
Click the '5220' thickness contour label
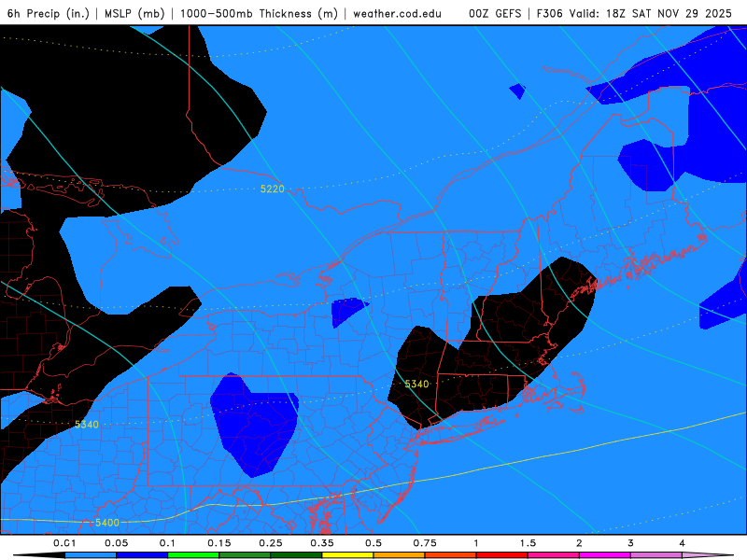272,189
